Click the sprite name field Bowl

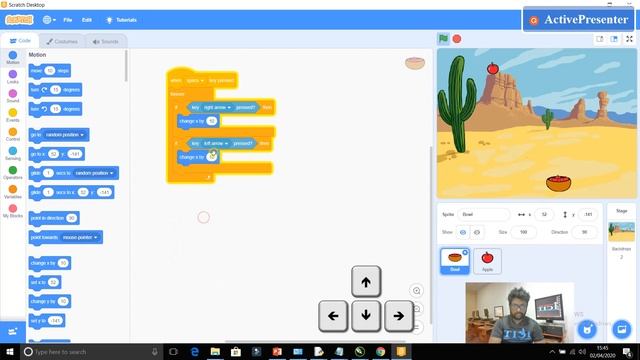pyautogui.click(x=484, y=214)
